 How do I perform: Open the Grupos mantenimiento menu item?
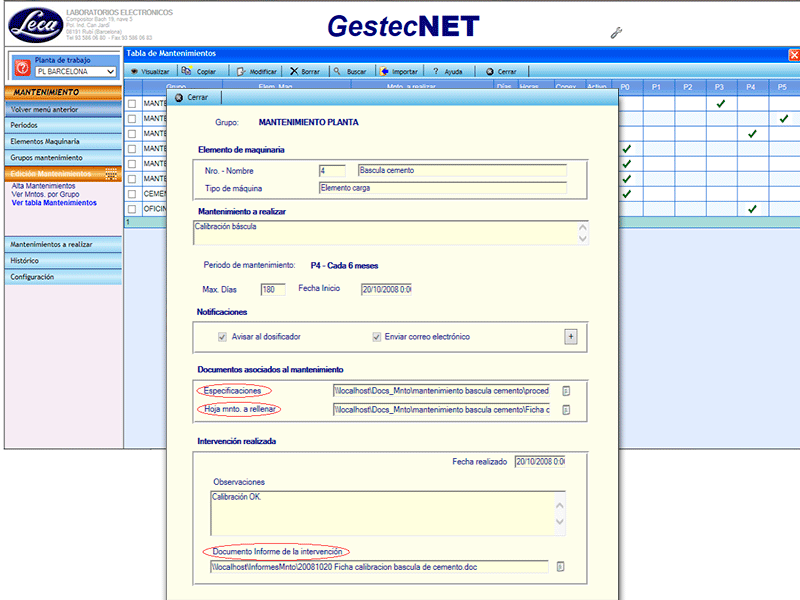[63, 158]
